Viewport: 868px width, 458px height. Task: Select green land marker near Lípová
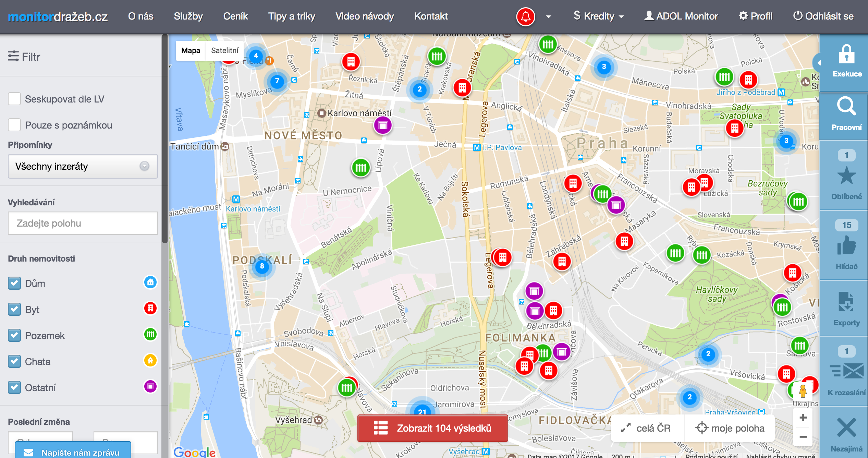click(361, 168)
